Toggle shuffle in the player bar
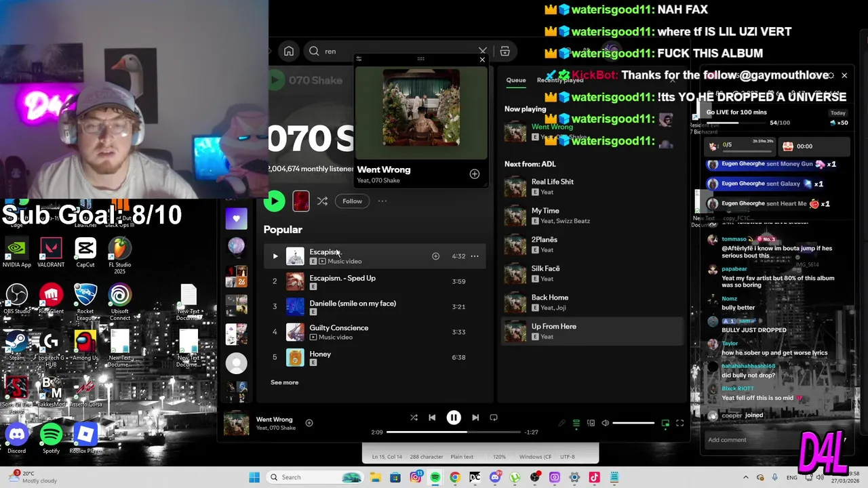 (x=414, y=418)
